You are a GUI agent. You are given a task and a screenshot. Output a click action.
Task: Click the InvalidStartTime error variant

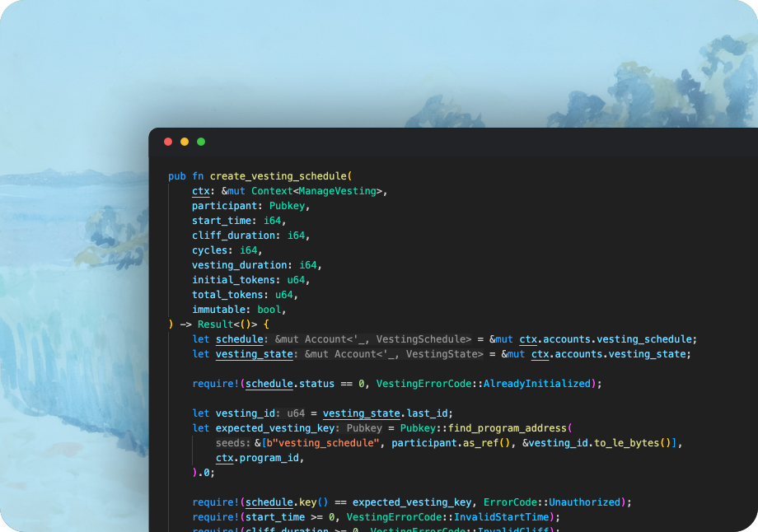click(501, 517)
